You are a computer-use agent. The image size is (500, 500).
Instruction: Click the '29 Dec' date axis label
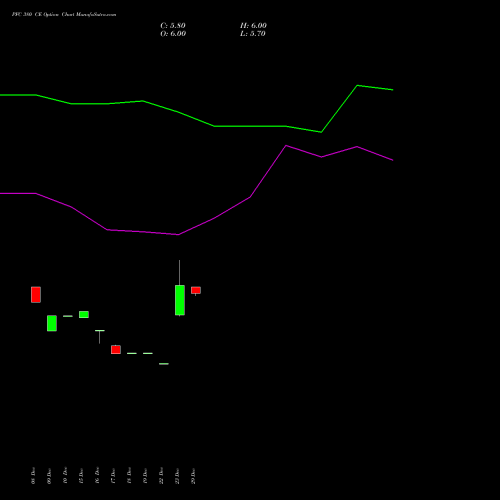[x=193, y=476]
